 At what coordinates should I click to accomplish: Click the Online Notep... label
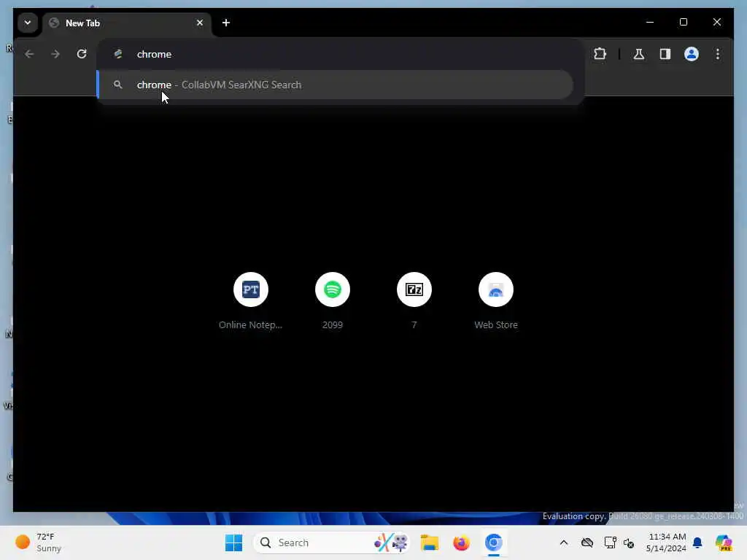coord(251,324)
